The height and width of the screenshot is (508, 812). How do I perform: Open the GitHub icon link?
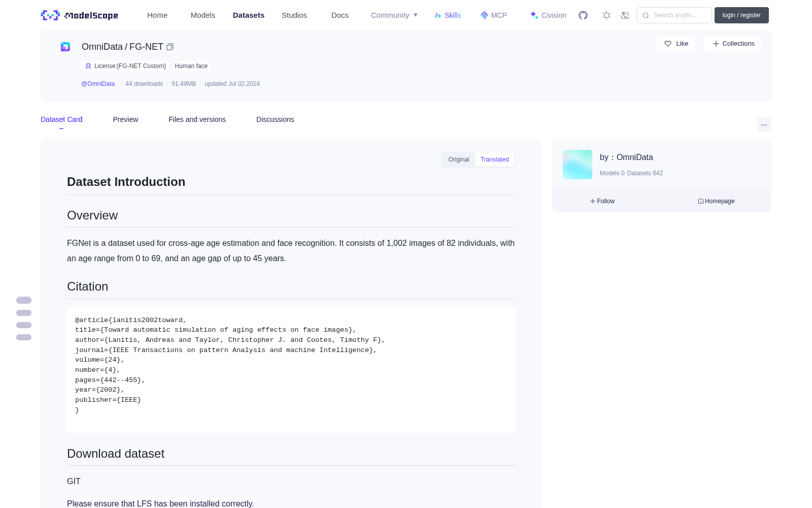[583, 15]
